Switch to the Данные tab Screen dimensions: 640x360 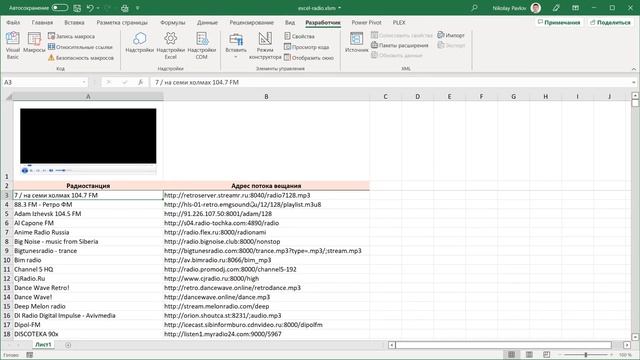coord(207,22)
